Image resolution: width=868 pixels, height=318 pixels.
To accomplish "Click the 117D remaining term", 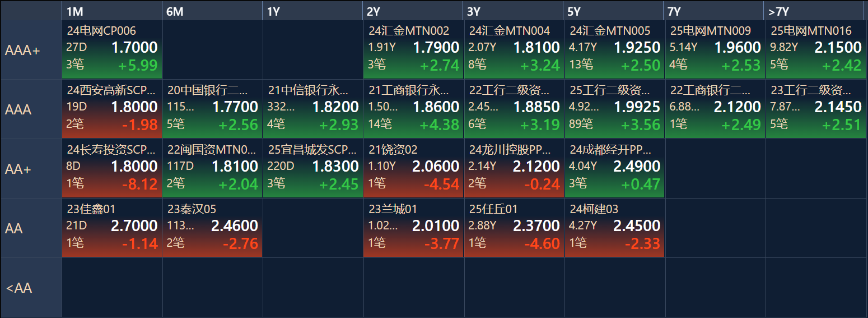I will pos(180,167).
